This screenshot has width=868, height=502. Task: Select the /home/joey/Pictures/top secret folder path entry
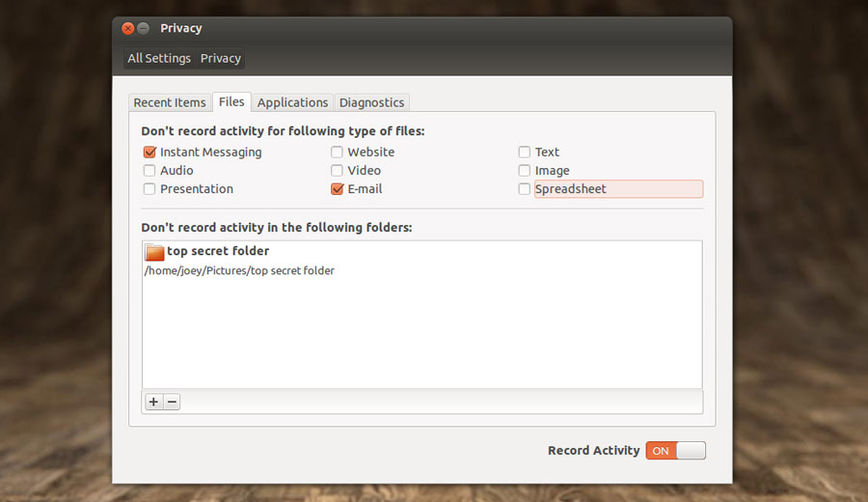[x=239, y=271]
